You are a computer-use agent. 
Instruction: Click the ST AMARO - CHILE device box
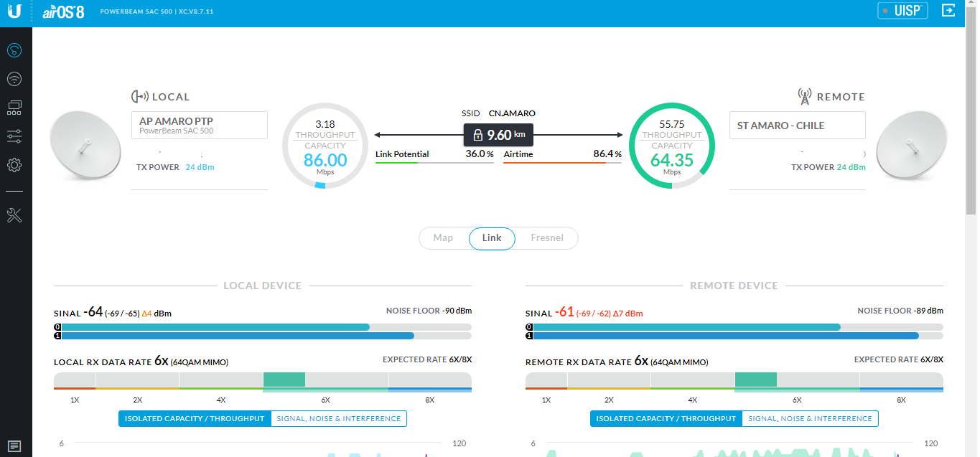[x=798, y=125]
